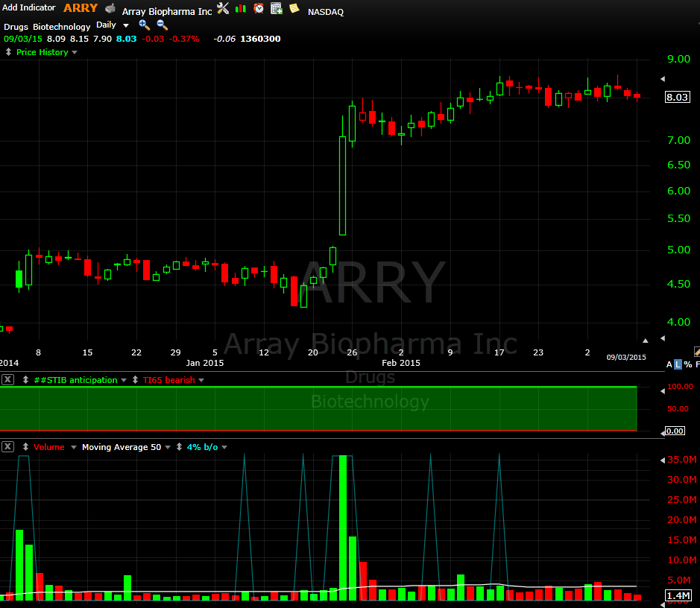
Task: Click the gray trade ticket icon beside ARRY
Action: pyautogui.click(x=110, y=8)
